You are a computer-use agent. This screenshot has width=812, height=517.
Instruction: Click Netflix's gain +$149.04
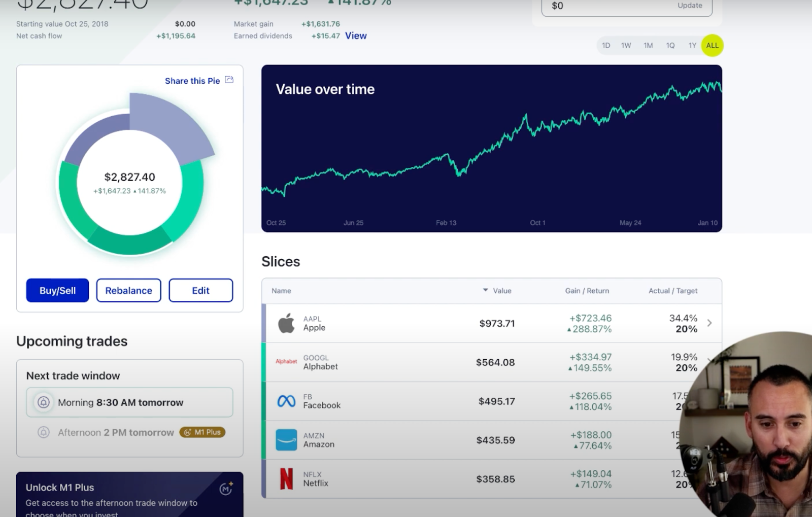pos(591,474)
